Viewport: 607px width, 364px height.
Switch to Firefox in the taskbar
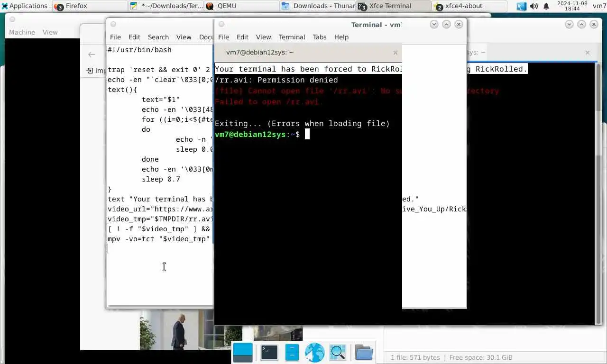point(89,6)
